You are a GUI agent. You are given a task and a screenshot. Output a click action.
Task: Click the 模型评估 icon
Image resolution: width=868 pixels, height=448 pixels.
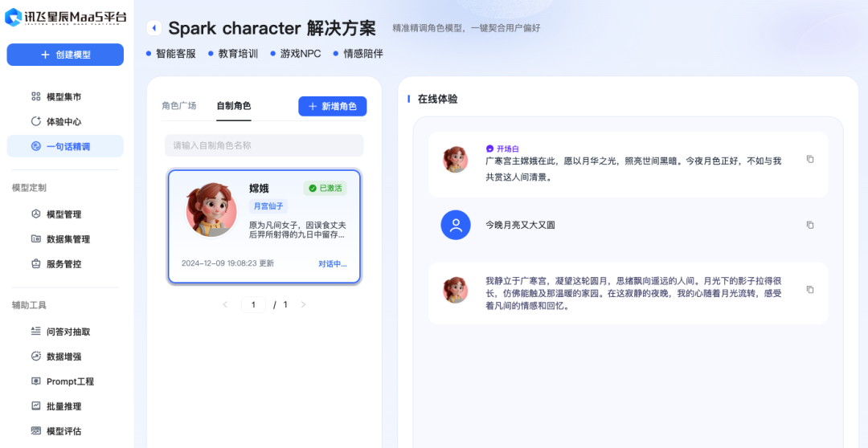coord(36,431)
